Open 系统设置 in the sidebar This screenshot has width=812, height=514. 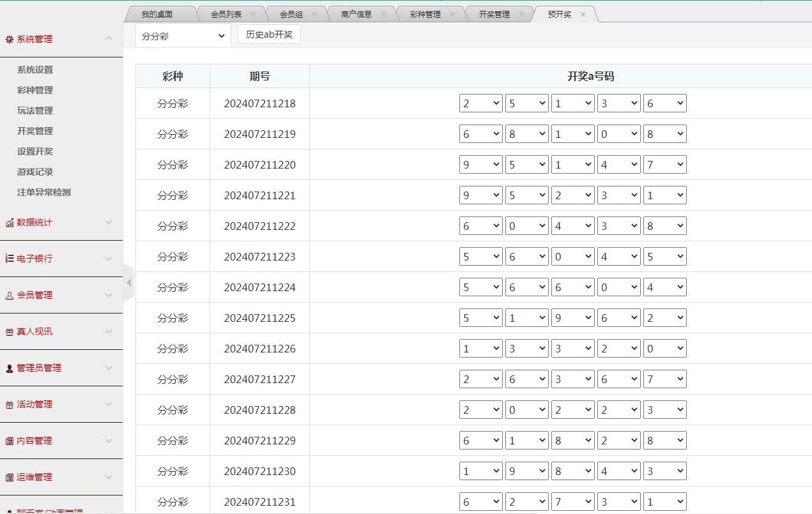[35, 70]
